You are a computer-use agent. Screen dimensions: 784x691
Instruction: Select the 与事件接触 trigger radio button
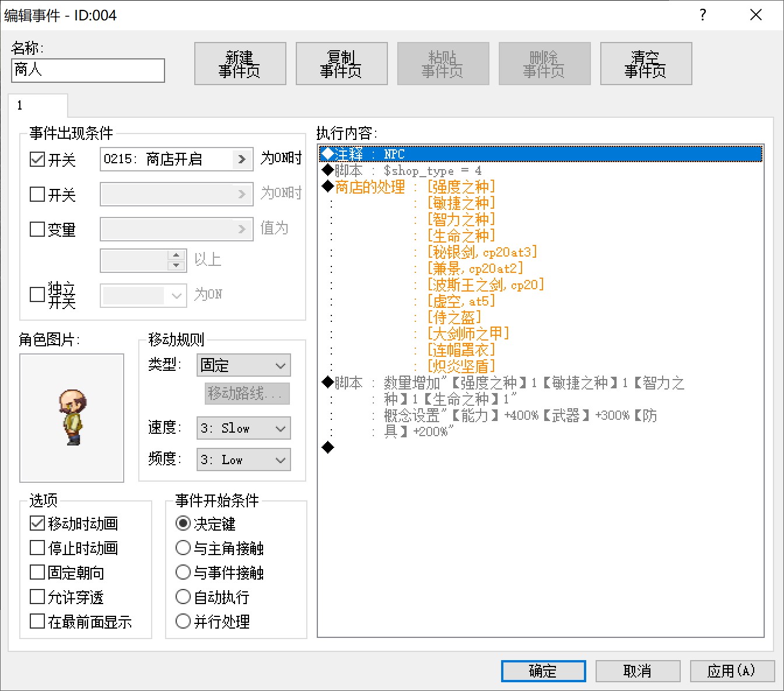(x=183, y=573)
